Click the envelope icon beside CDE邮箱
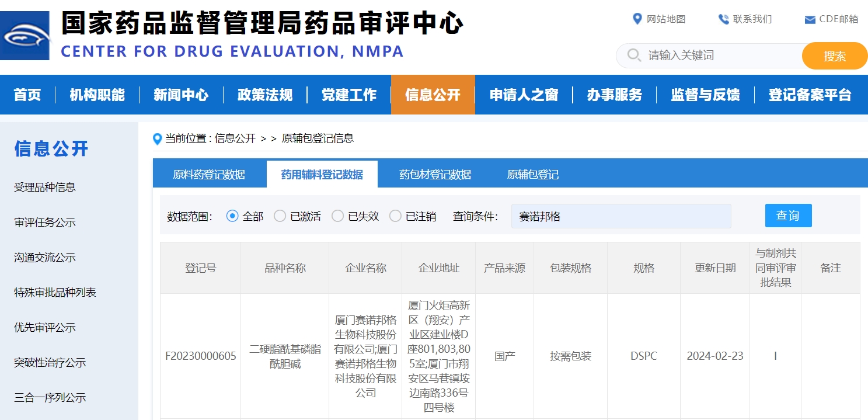868x420 pixels. pos(808,19)
